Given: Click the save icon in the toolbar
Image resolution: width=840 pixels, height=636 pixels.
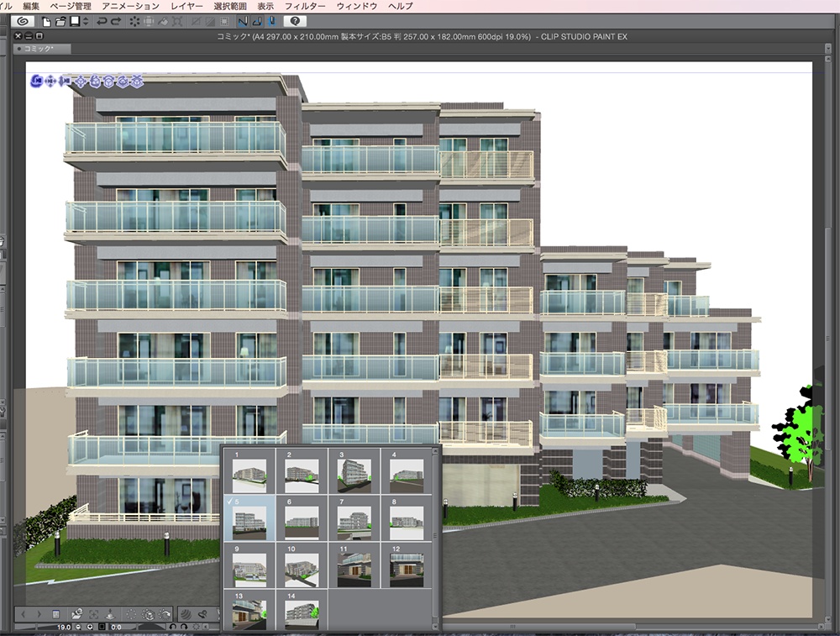Looking at the screenshot, I should click(75, 22).
